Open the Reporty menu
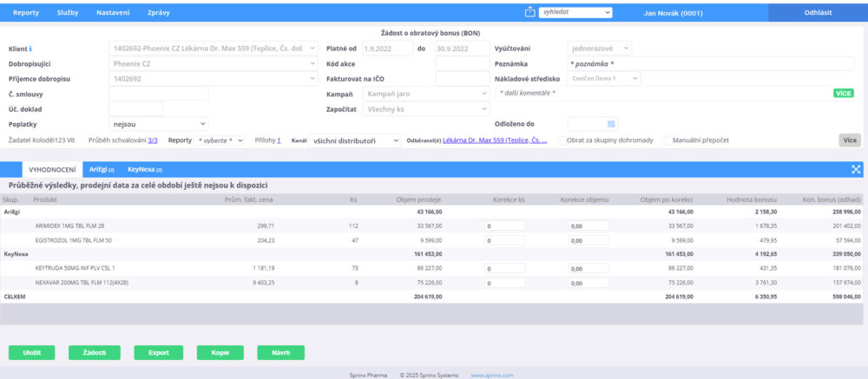Screen dimensions: 868x379 point(26,13)
